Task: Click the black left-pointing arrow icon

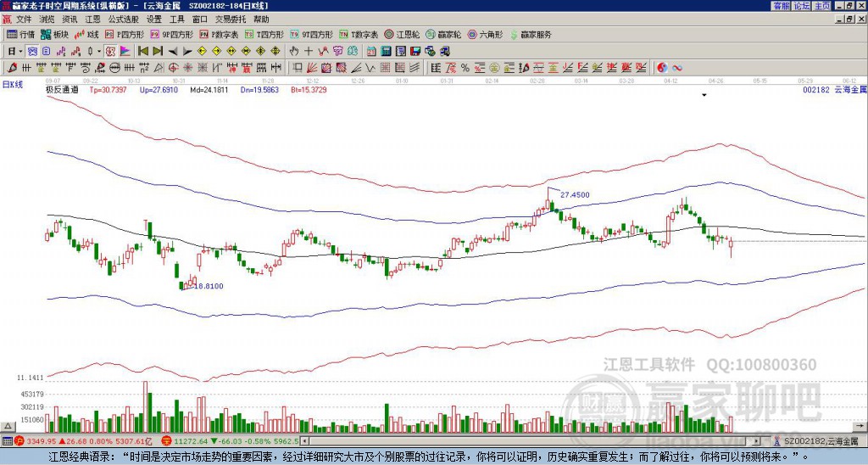Action: coord(173,52)
